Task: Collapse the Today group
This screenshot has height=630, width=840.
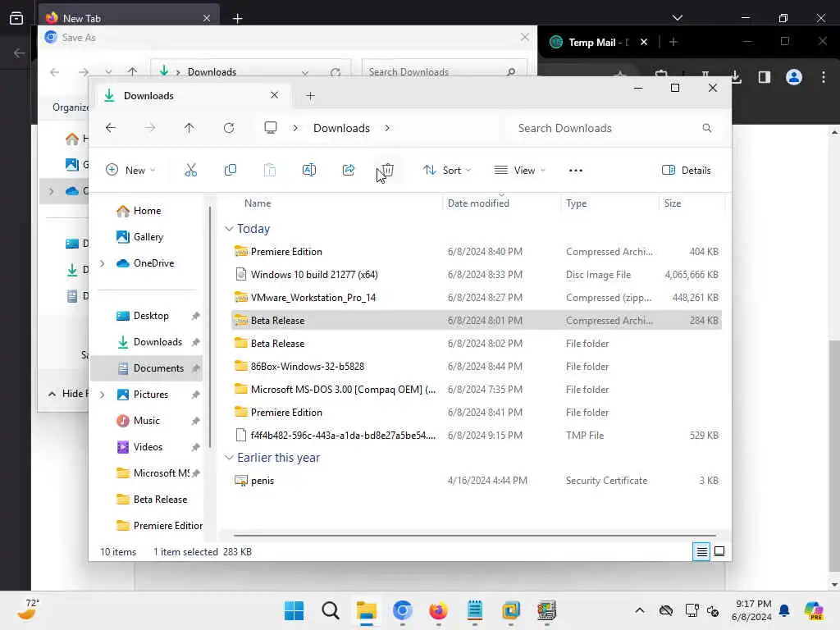Action: click(x=229, y=229)
